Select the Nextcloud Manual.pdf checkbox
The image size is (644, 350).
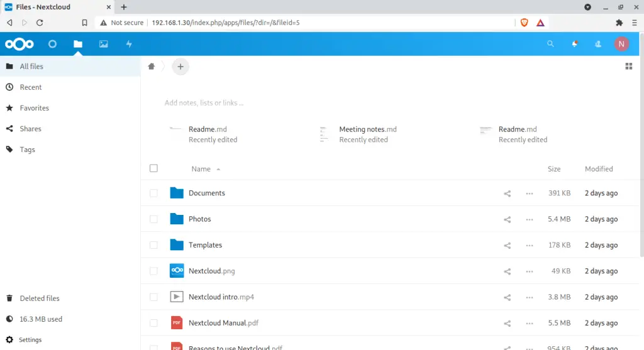click(x=153, y=323)
